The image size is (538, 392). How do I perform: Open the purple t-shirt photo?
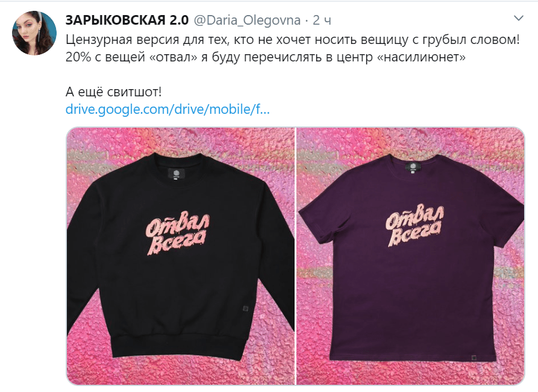tap(410, 256)
